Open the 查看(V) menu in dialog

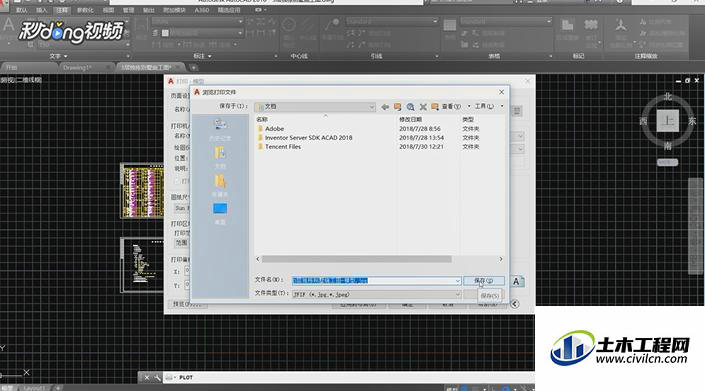point(451,107)
